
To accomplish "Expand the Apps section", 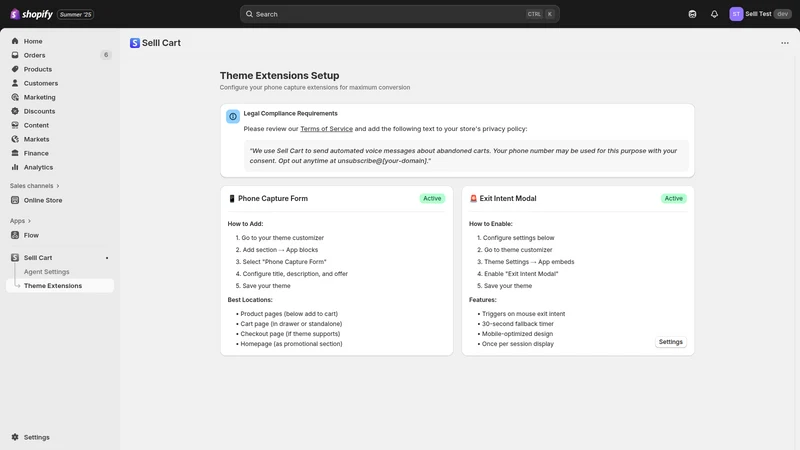I will pyautogui.click(x=20, y=221).
